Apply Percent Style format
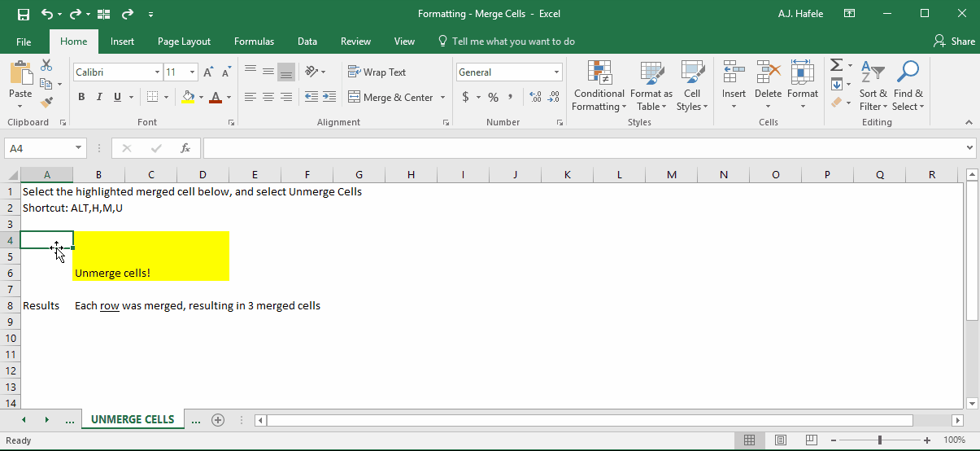The width and height of the screenshot is (980, 451). point(493,97)
